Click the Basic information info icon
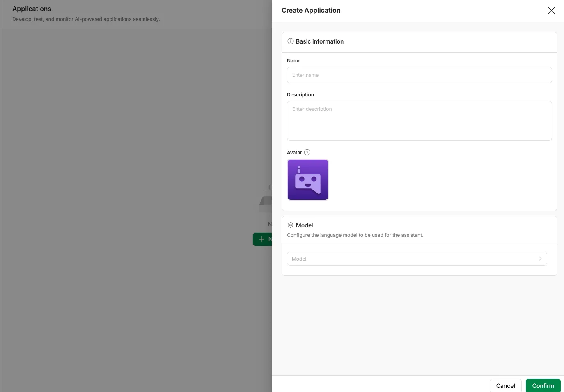The height and width of the screenshot is (392, 564). click(x=291, y=41)
